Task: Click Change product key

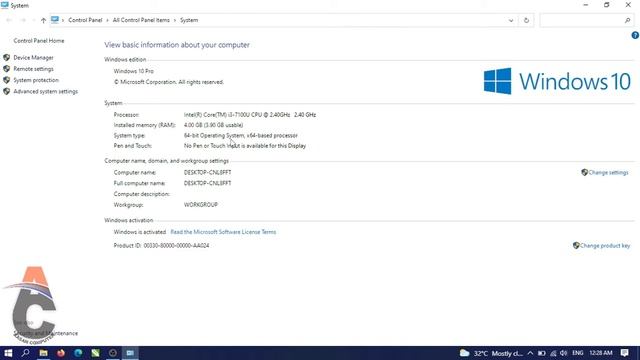Action: coord(605,246)
